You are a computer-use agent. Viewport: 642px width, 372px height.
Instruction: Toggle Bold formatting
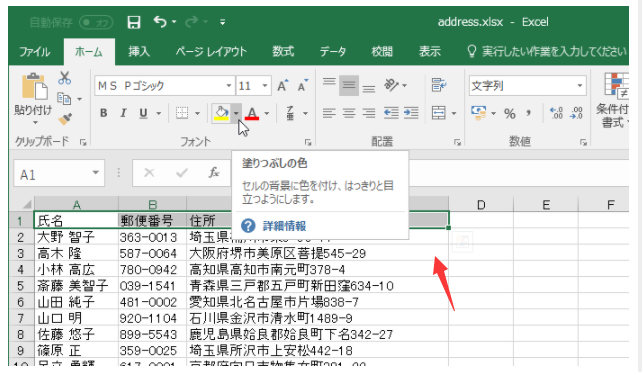coord(104,113)
